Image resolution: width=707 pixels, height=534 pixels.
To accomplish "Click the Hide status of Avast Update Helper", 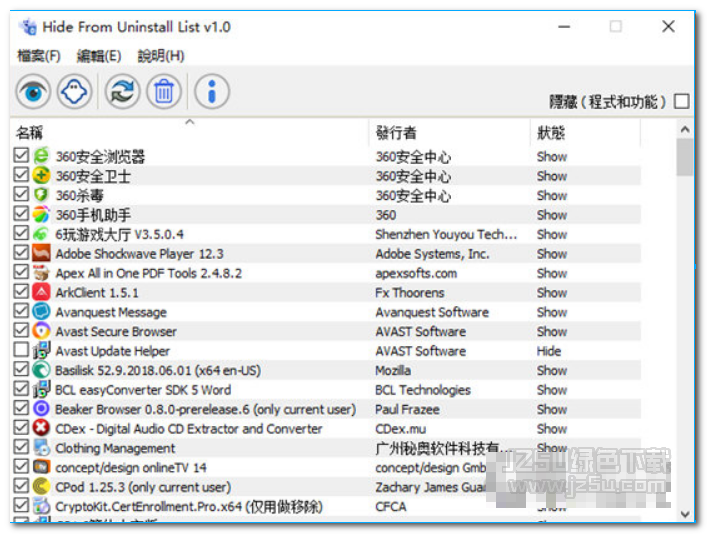I will pyautogui.click(x=549, y=351).
